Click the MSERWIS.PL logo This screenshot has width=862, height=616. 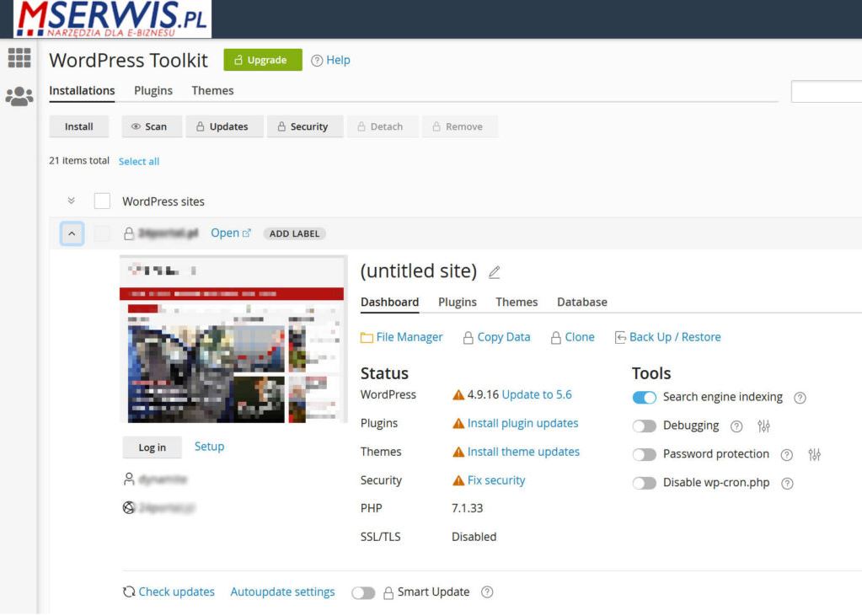tap(112, 19)
